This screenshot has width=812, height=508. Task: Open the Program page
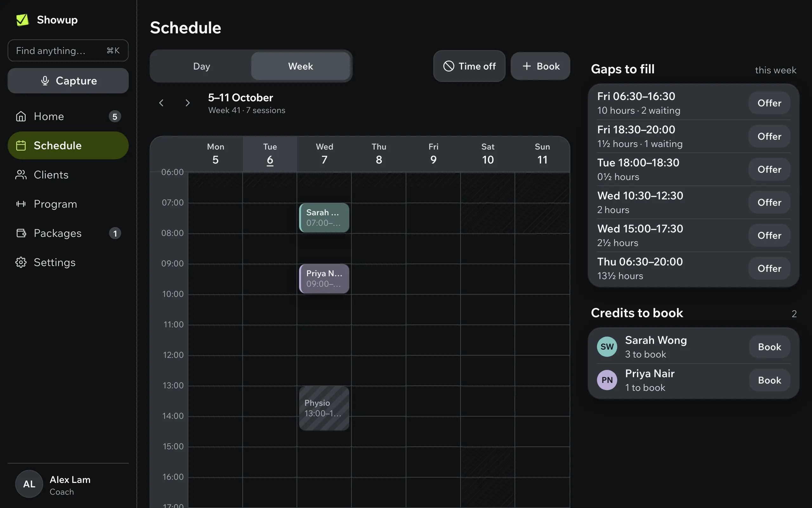[x=68, y=204]
